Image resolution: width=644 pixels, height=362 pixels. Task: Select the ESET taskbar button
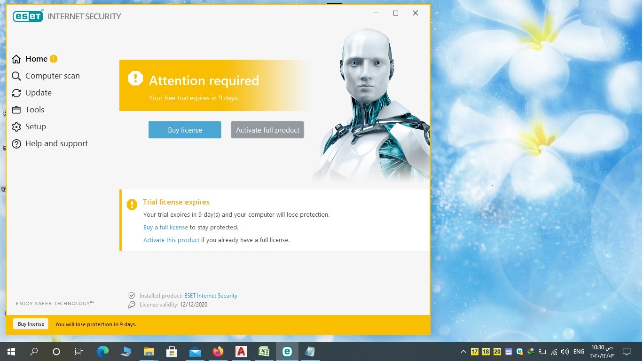tap(287, 352)
